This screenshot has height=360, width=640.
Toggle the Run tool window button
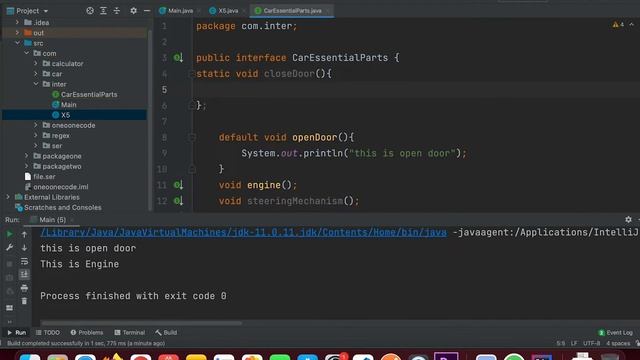[16, 333]
